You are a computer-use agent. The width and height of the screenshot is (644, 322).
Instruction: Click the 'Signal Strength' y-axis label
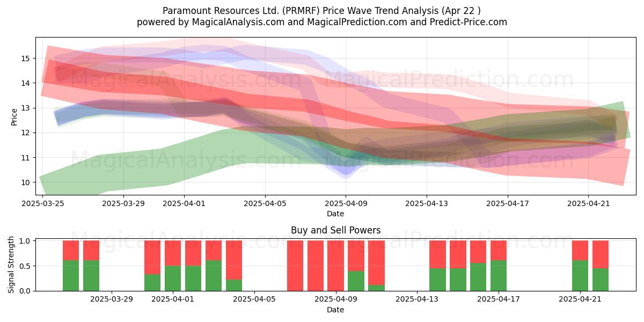click(11, 266)
